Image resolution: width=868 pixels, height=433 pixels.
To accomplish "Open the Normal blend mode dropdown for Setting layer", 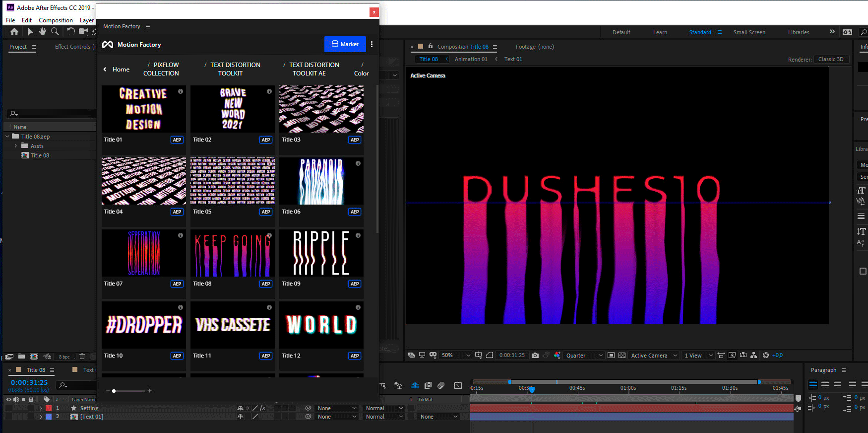I will point(384,408).
